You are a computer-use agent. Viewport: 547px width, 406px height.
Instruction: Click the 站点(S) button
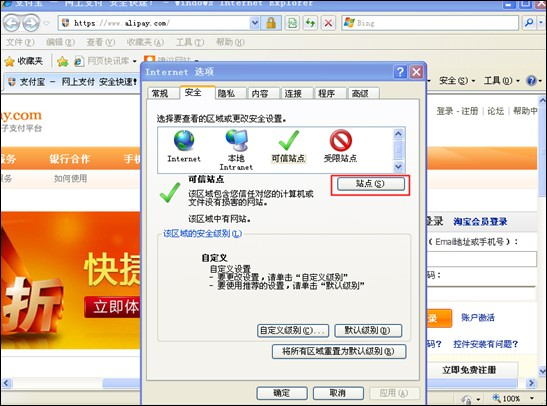(x=371, y=184)
